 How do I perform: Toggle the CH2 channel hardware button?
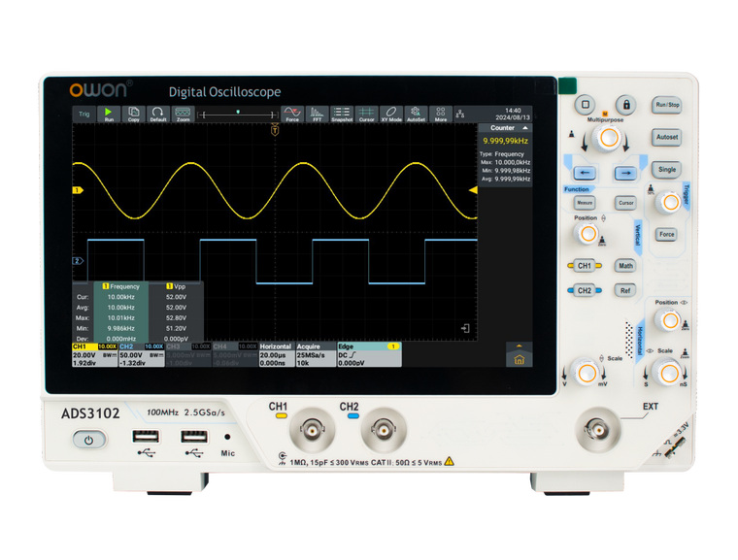[x=585, y=291]
